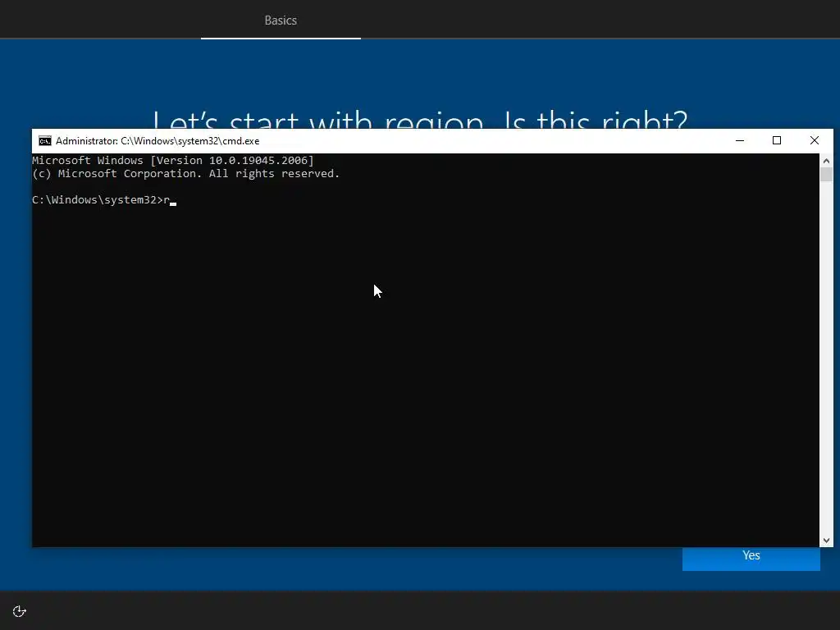Select the Basics tab
The width and height of the screenshot is (840, 630).
pyautogui.click(x=281, y=21)
